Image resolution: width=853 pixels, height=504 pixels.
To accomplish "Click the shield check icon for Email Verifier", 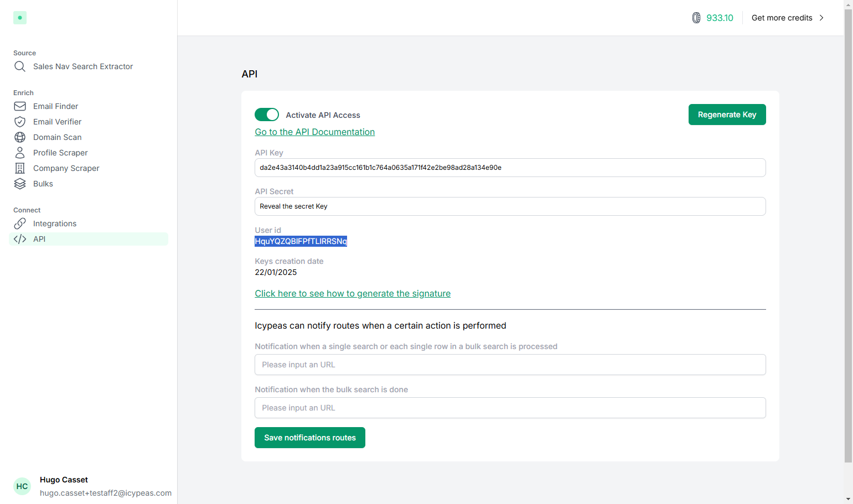I will [20, 122].
